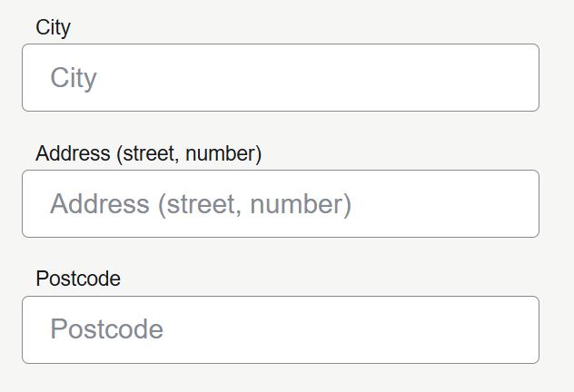Activate the text box under the Postcode label
The image size is (574, 392).
280,329
